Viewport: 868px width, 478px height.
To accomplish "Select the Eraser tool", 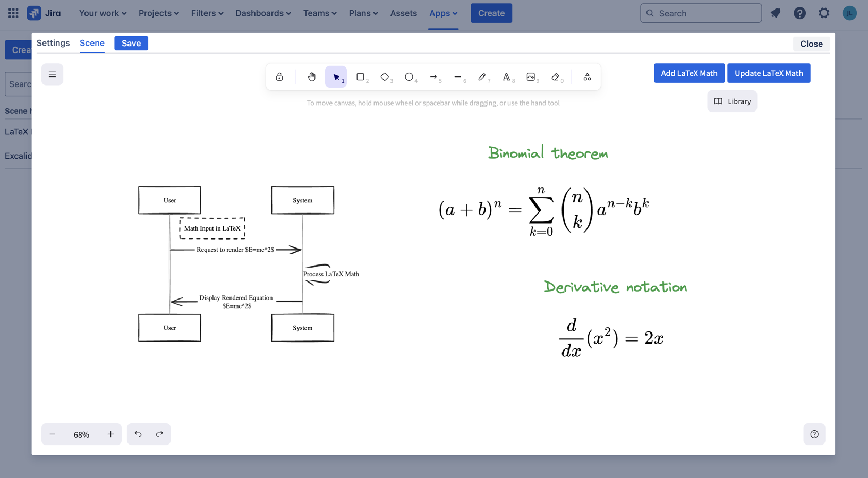I will (x=556, y=77).
